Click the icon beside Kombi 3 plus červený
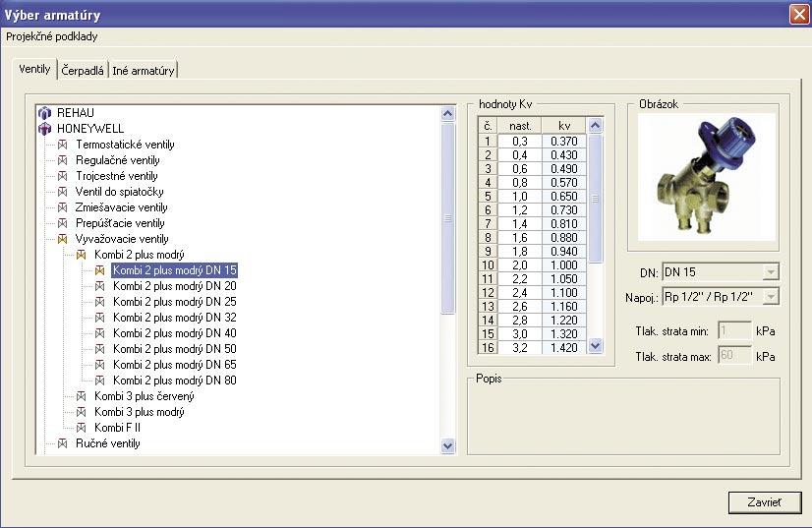Screen dimensions: 812x528 point(82,396)
